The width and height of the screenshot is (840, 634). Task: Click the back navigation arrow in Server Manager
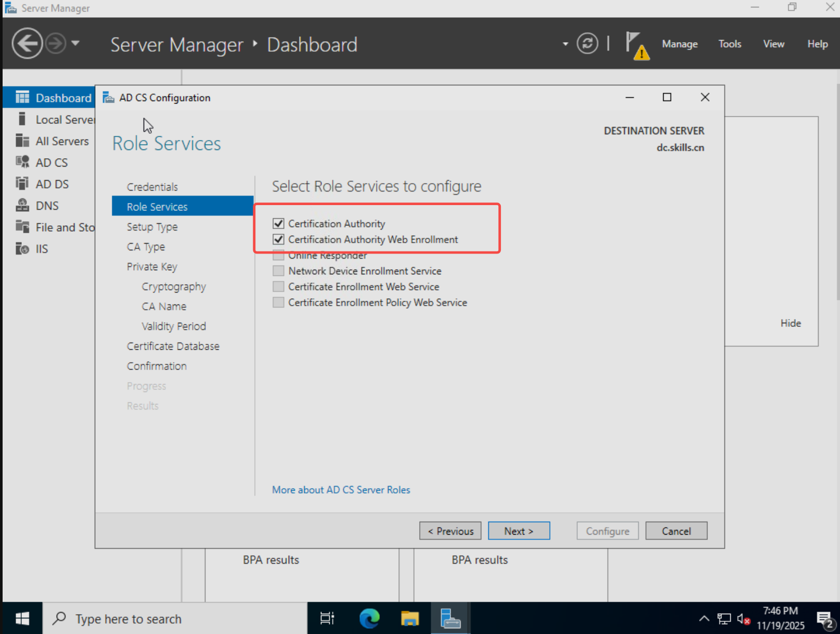27,44
